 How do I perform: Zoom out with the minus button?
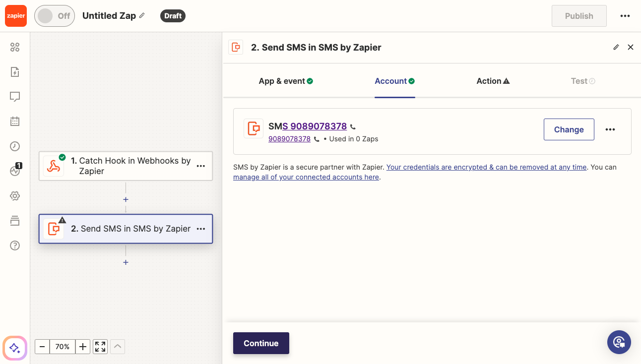pos(42,347)
